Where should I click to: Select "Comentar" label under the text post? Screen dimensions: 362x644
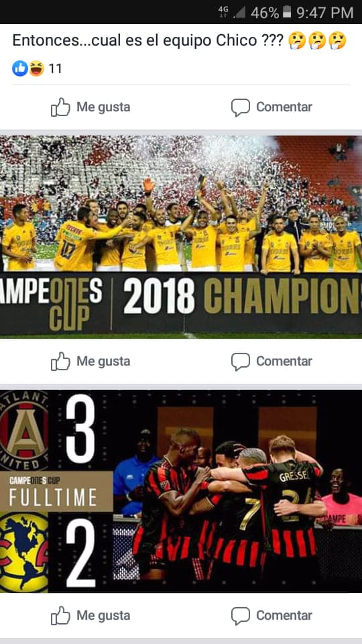tap(284, 107)
